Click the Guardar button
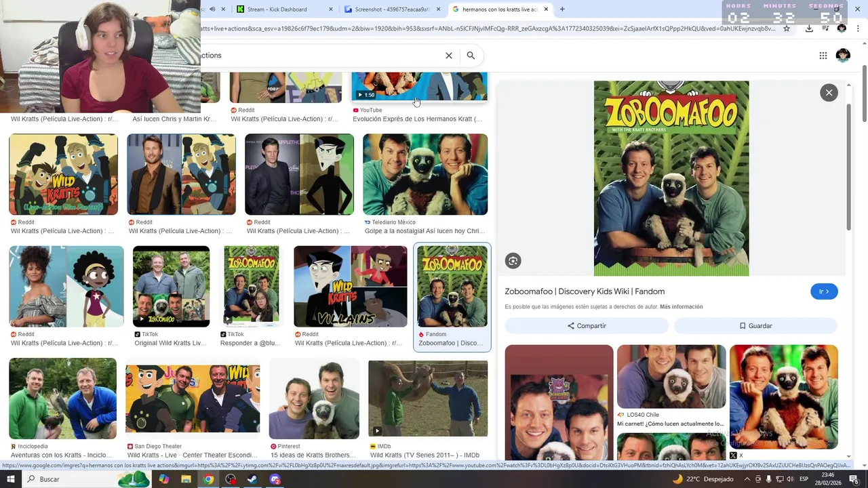868x488 pixels. pyautogui.click(x=755, y=326)
